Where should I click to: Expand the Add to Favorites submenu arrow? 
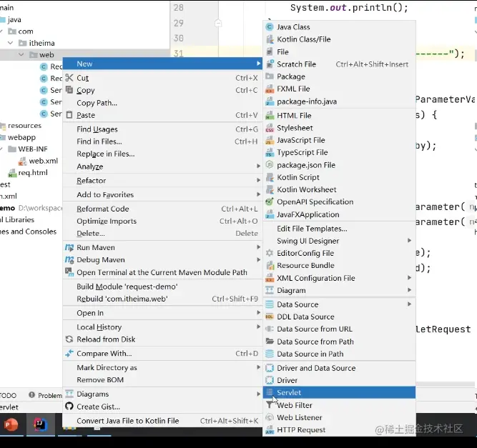(258, 194)
